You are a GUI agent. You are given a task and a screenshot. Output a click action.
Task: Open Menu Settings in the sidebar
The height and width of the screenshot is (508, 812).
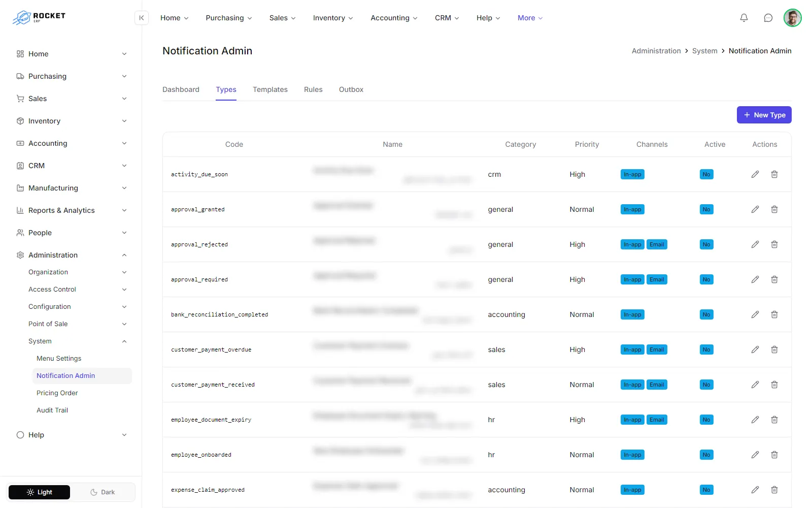point(59,359)
